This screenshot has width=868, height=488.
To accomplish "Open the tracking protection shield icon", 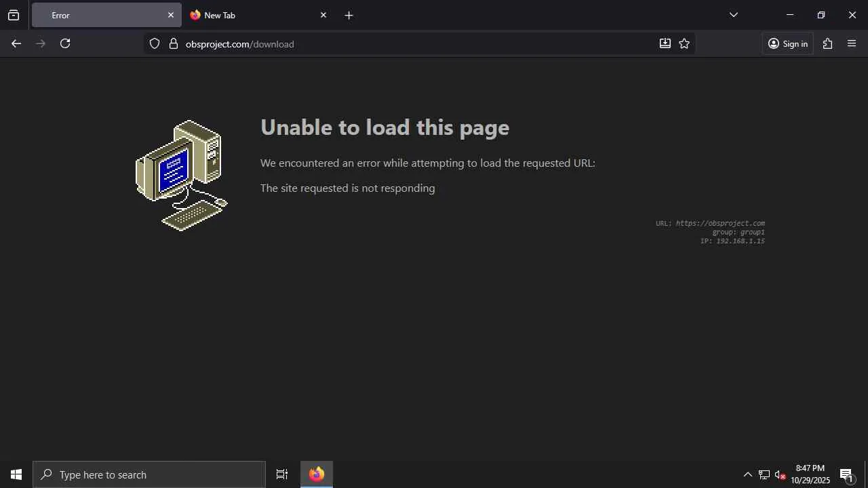I will click(155, 43).
